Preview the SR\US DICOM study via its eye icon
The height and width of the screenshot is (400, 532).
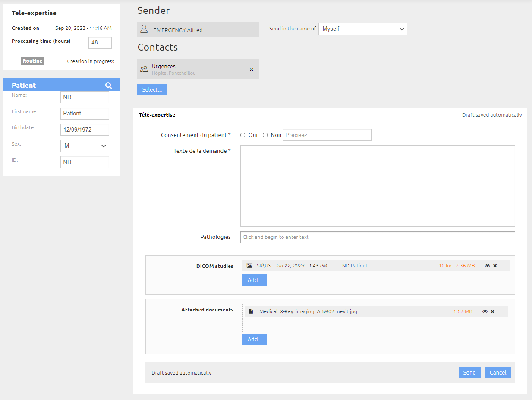coord(488,266)
